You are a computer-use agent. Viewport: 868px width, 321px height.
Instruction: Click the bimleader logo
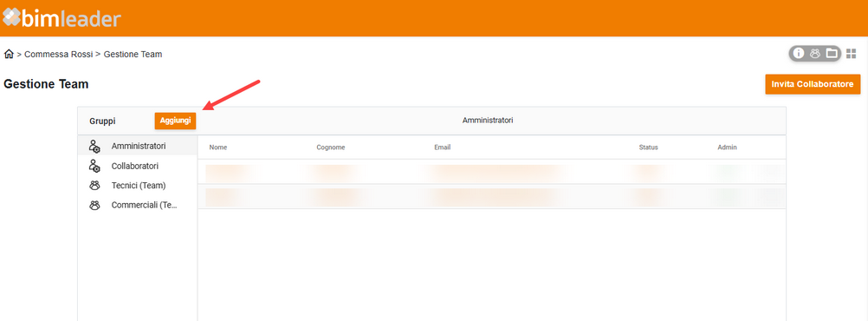pyautogui.click(x=62, y=18)
